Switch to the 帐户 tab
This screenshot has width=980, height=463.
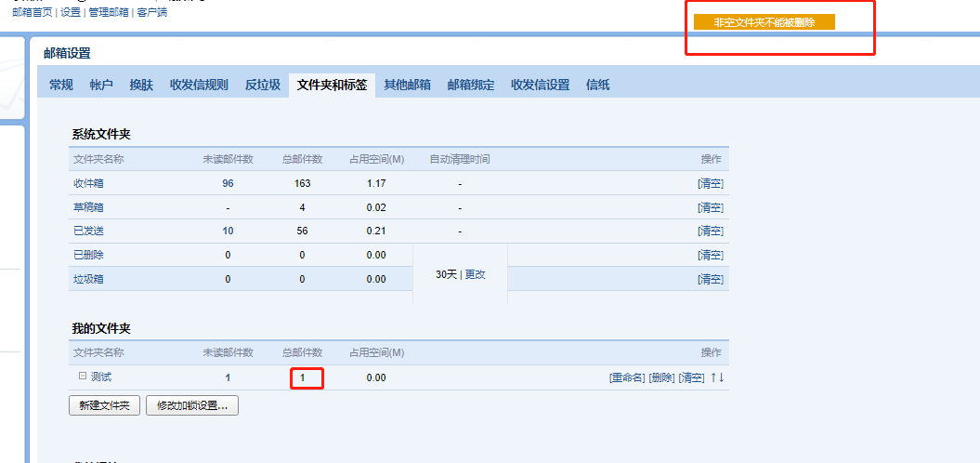(101, 86)
